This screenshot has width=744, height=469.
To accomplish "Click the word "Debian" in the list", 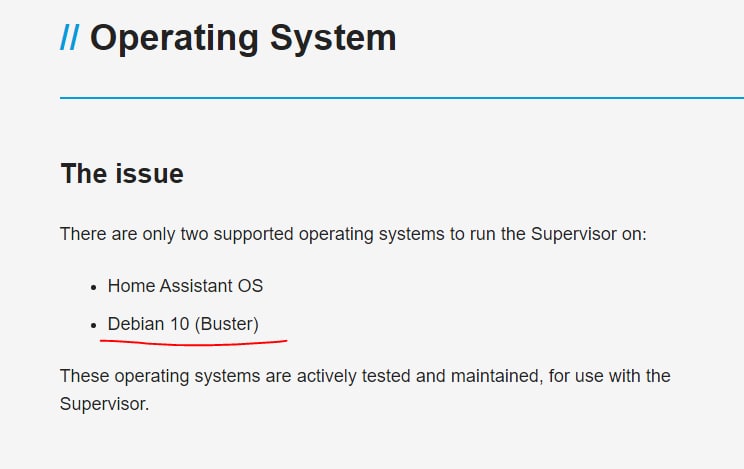I will coord(136,324).
